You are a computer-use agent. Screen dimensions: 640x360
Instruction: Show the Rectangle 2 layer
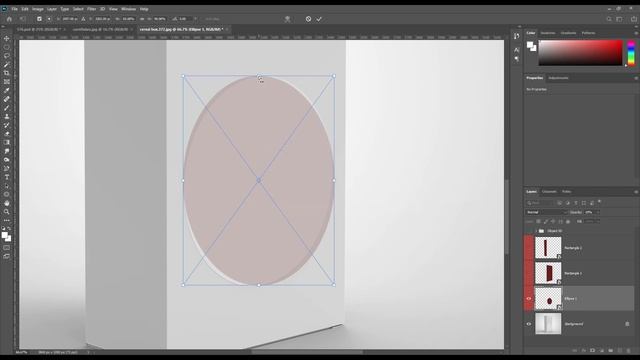pyautogui.click(x=529, y=248)
